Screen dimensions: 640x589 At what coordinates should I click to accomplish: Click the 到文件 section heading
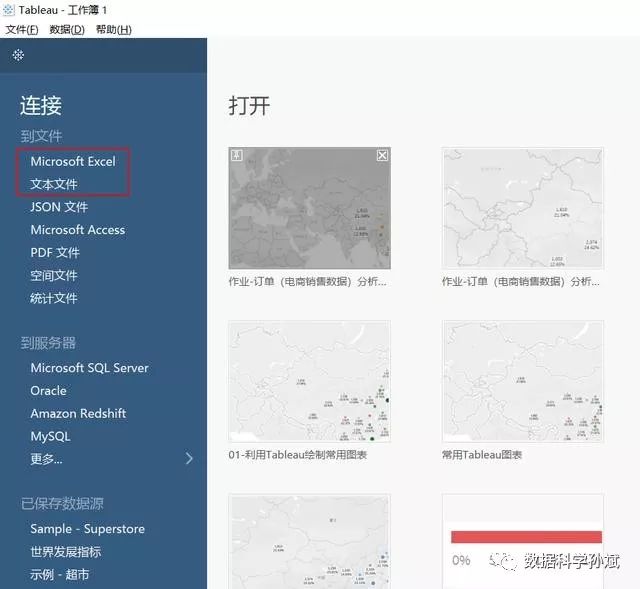(x=41, y=136)
